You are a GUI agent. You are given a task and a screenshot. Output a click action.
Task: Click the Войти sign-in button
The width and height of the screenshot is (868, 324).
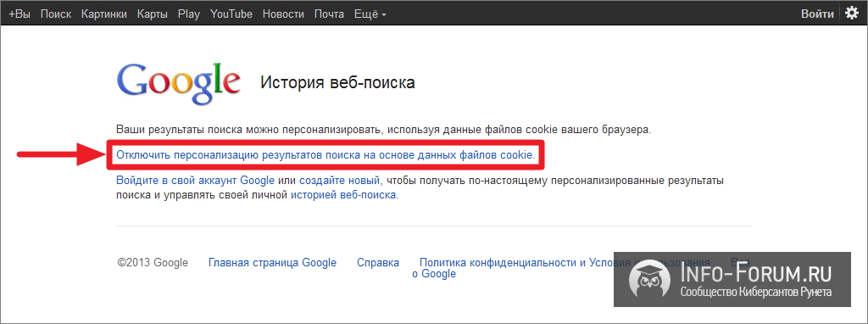tap(817, 14)
